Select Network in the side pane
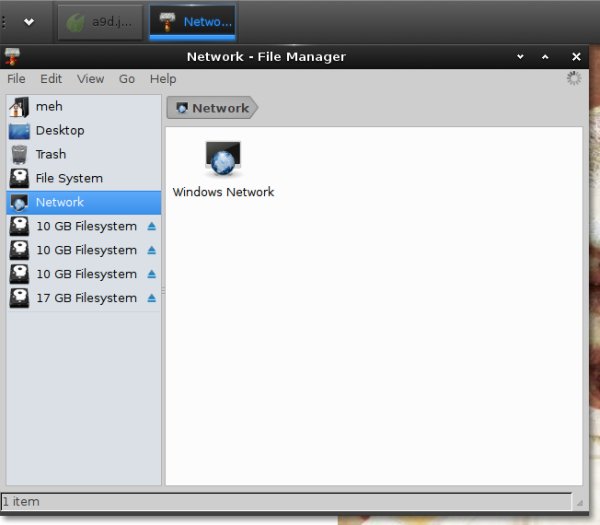Screen dimensions: 600x525 coord(59,202)
